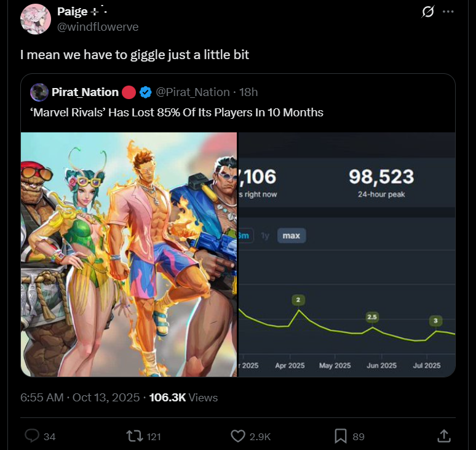Select the 1y range tab in chart
476x450 pixels.
pyautogui.click(x=265, y=236)
